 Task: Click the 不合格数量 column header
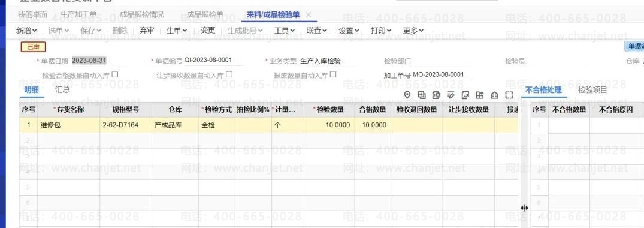point(569,110)
